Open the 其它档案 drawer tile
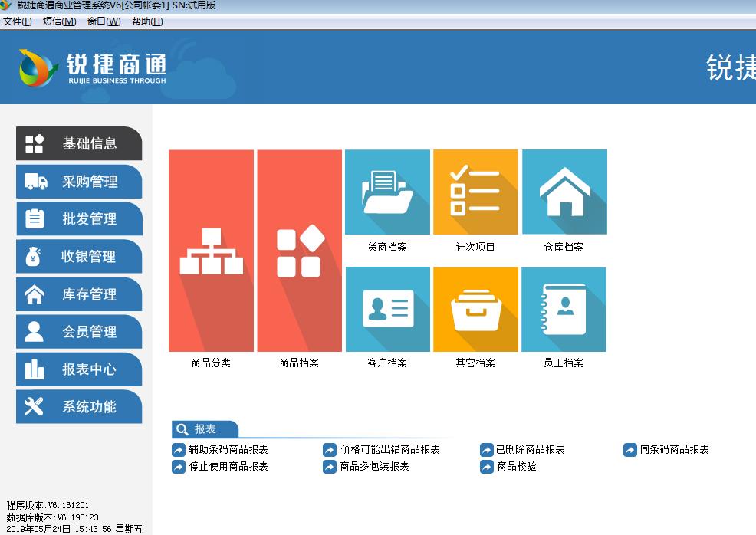756x535 pixels. point(475,310)
